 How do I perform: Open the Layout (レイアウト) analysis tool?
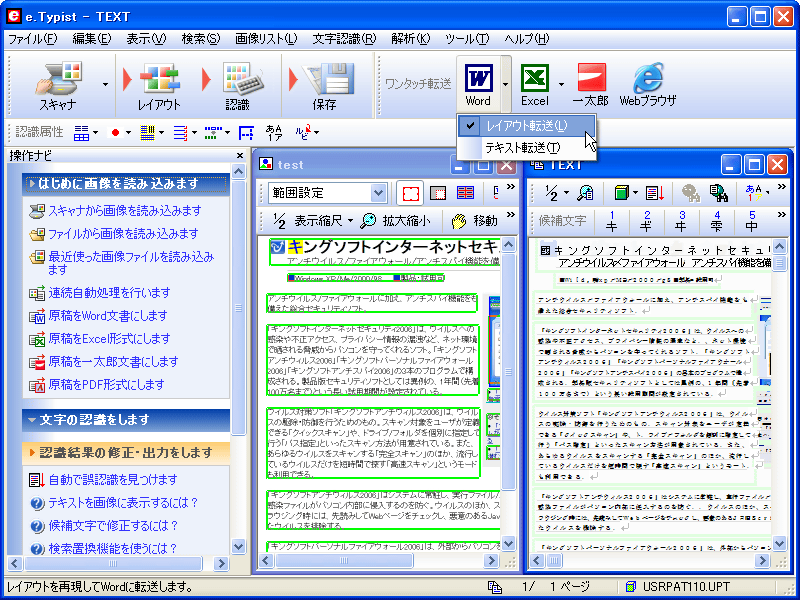159,86
